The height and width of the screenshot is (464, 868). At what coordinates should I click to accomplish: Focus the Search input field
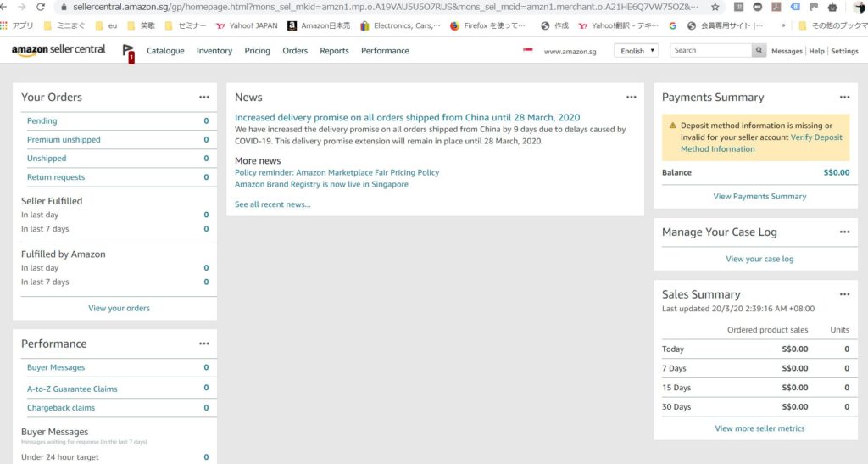[710, 51]
